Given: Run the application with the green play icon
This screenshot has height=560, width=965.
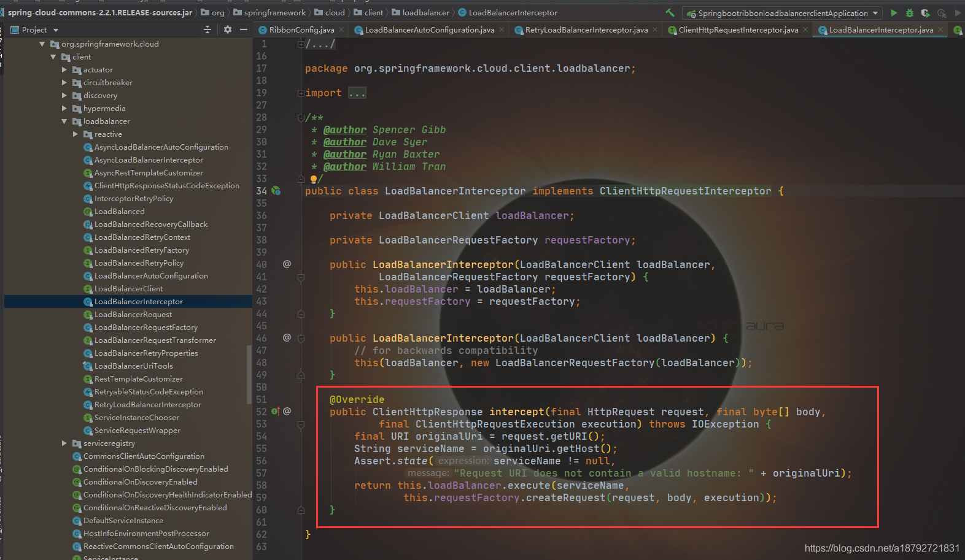Looking at the screenshot, I should coord(894,13).
